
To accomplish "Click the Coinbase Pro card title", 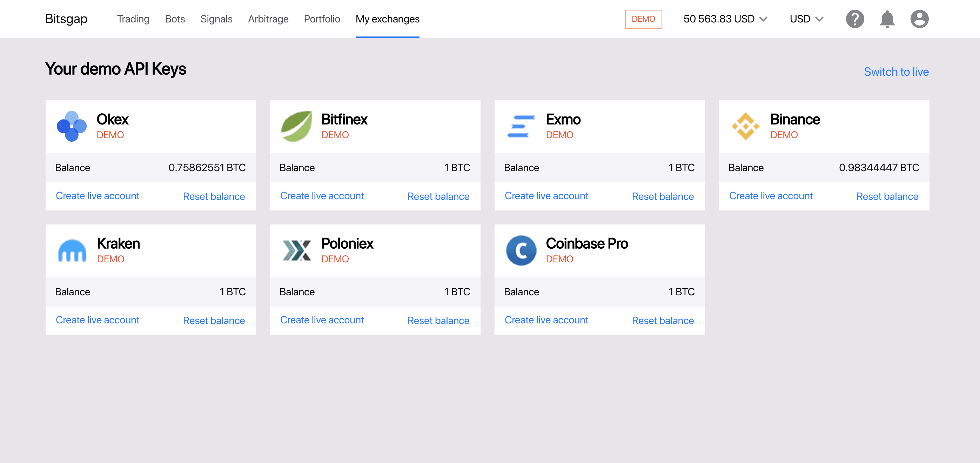I will tap(587, 243).
